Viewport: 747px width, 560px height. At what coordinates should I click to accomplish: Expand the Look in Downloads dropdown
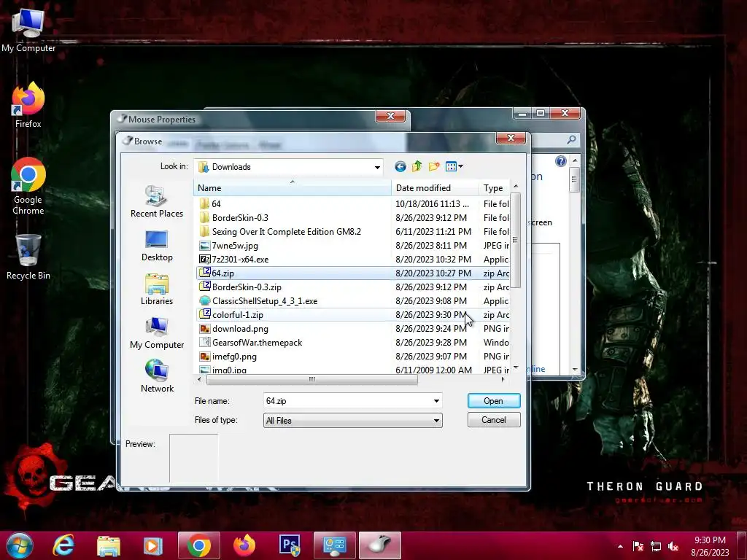pyautogui.click(x=377, y=167)
